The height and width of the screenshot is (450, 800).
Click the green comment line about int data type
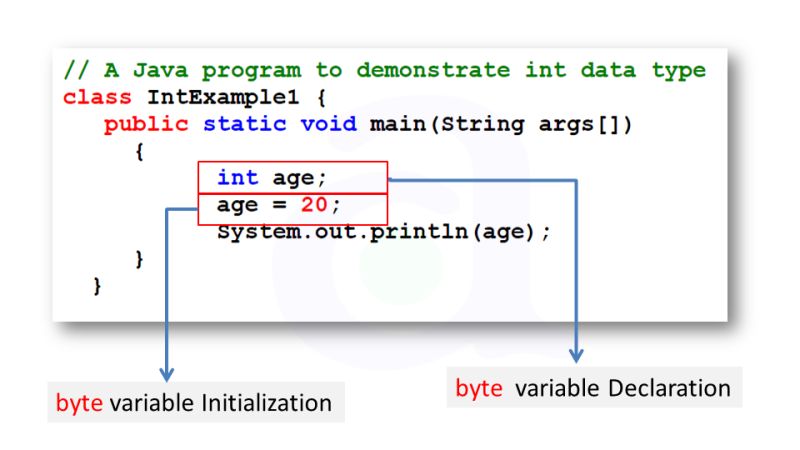tap(385, 70)
